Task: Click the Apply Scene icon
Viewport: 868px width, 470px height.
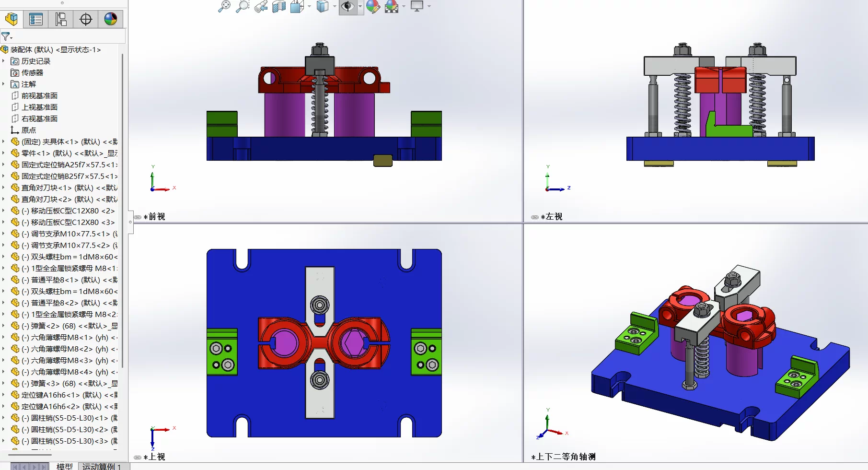Action: click(x=392, y=6)
